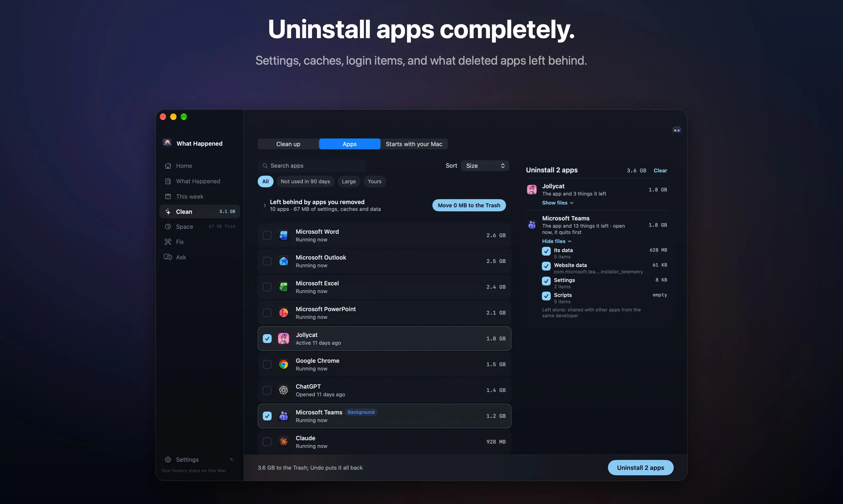Check the ChatGPT checkbox
The height and width of the screenshot is (504, 843).
(x=267, y=390)
